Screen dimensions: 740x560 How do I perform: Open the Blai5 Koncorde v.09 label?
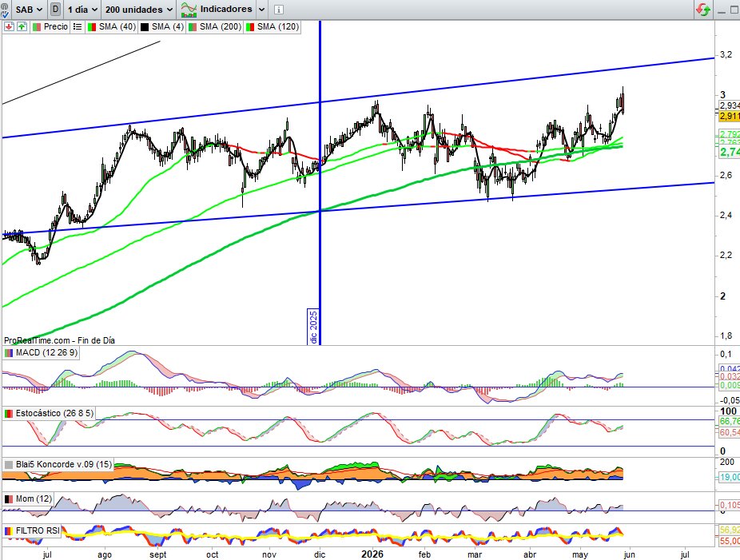64,464
